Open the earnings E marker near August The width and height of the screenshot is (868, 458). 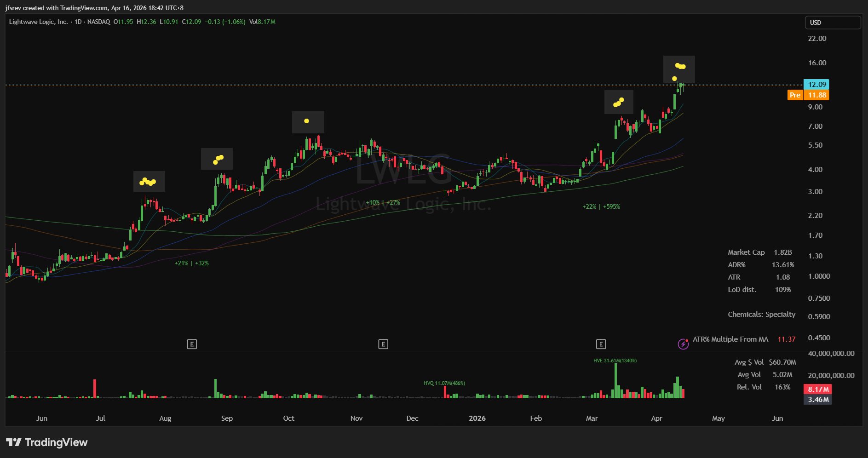(192, 344)
